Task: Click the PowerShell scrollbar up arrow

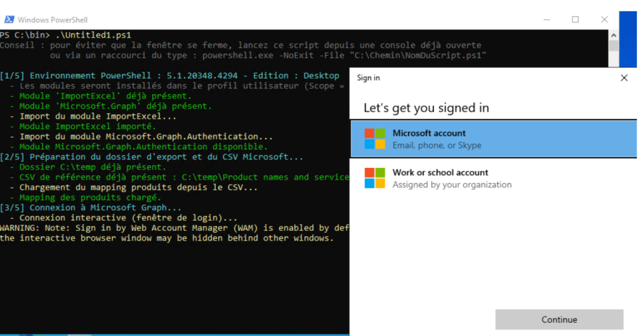Action: point(614,35)
